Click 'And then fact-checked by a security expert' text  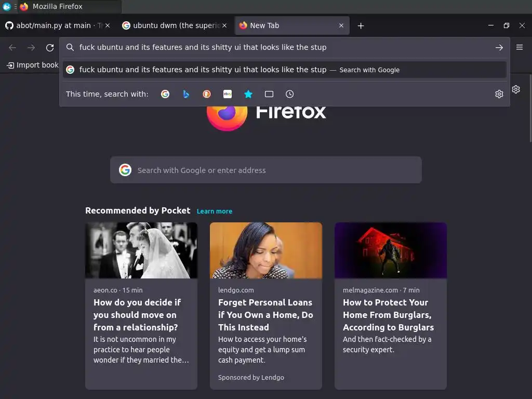click(387, 344)
